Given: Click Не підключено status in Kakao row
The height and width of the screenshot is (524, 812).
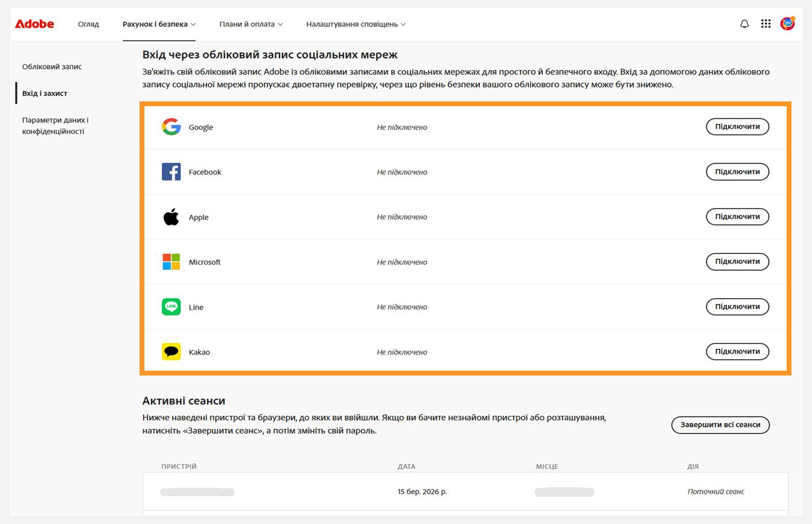Looking at the screenshot, I should click(402, 352).
